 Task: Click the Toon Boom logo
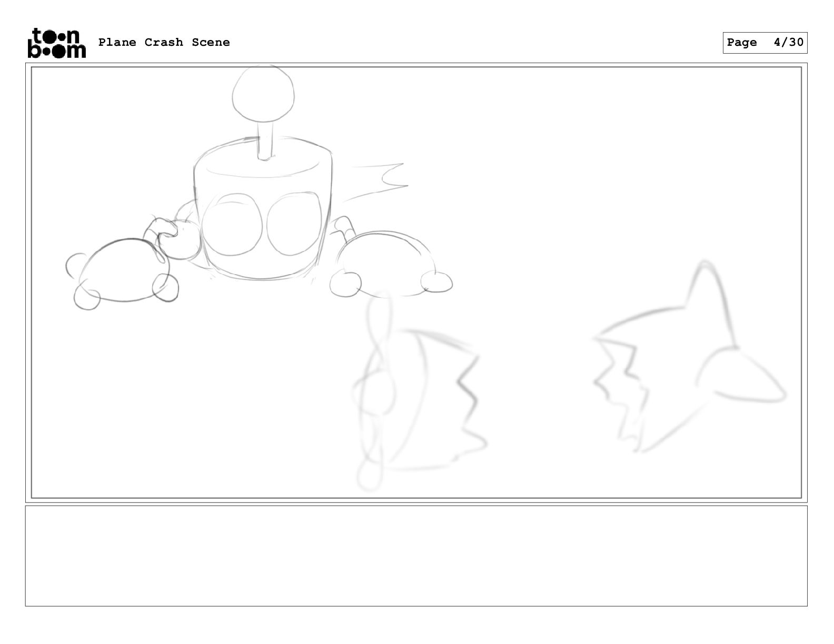click(56, 43)
